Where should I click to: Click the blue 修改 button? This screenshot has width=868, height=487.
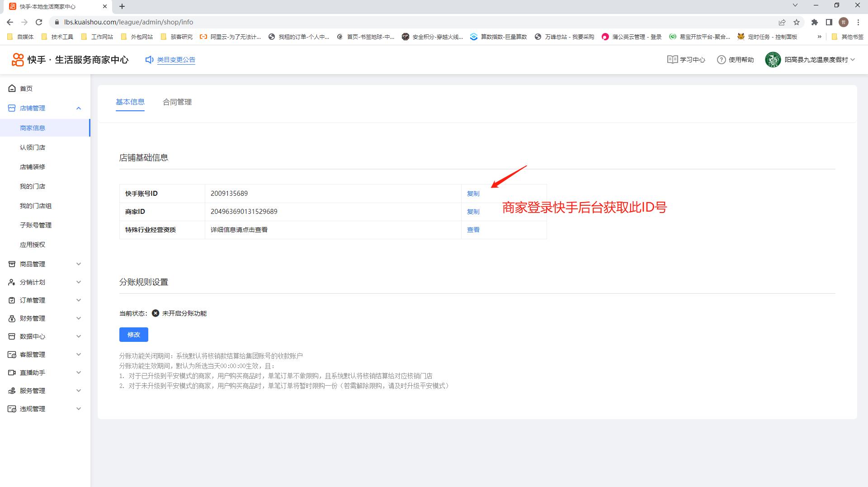coord(133,335)
